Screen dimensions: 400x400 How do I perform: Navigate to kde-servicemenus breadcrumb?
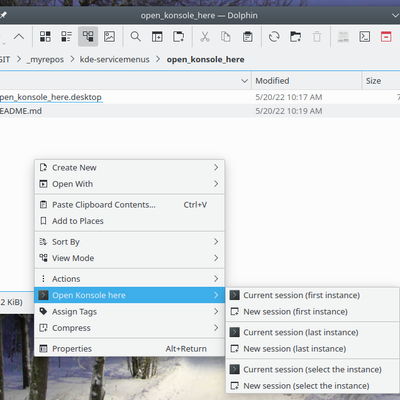tap(114, 59)
